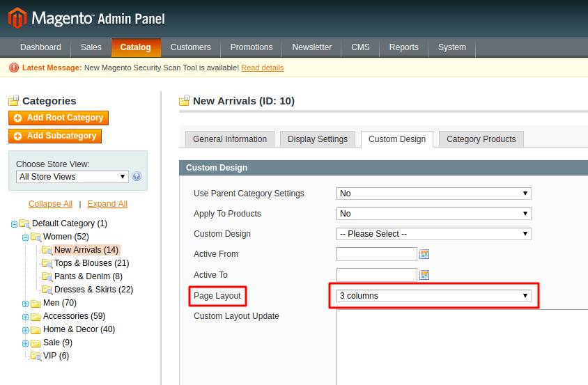Open the System menu
This screenshot has height=385, width=588.
click(452, 47)
